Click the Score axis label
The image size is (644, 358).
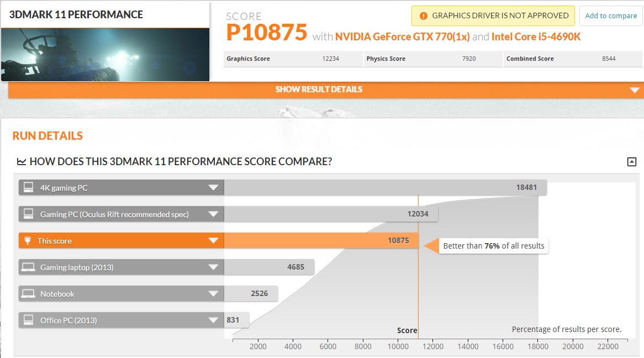[407, 330]
